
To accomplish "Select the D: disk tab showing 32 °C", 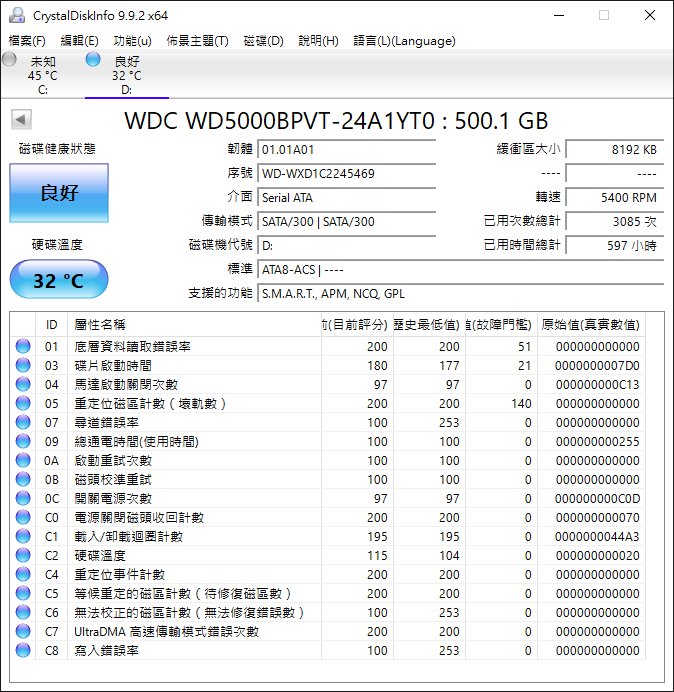I will [x=127, y=74].
